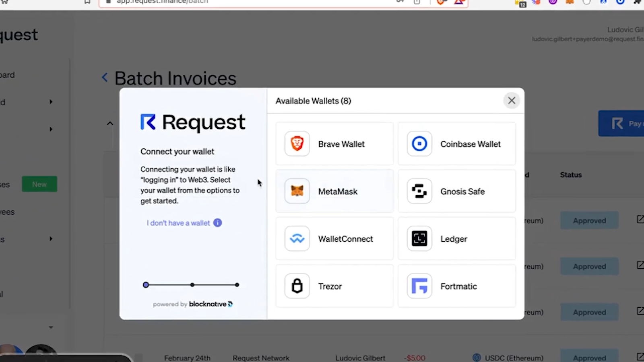Click the Ludovic Gilbert payee cell

pos(360,358)
